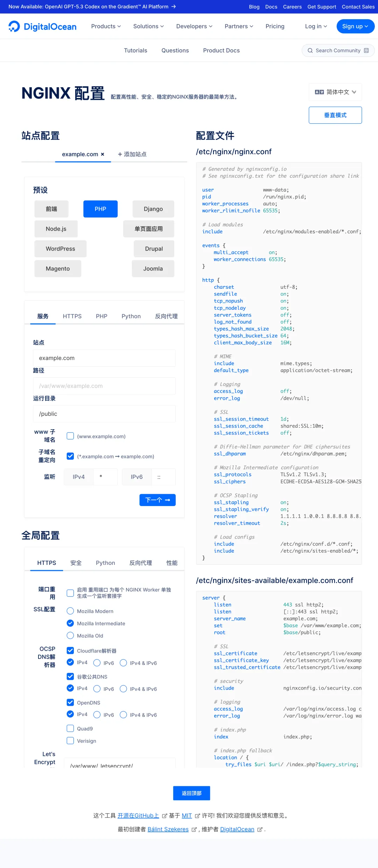Click external link icon after Bálint Szekeres
This screenshot has width=378, height=868.
pyautogui.click(x=194, y=829)
